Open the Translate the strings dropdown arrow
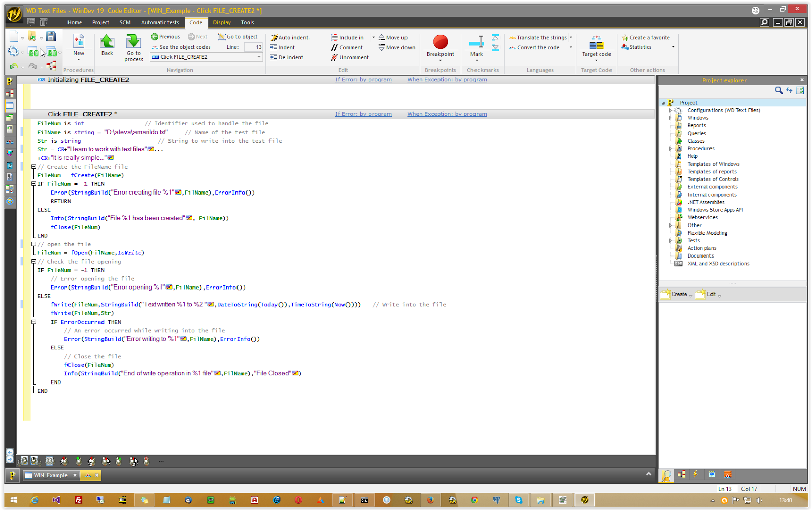 [x=571, y=37]
